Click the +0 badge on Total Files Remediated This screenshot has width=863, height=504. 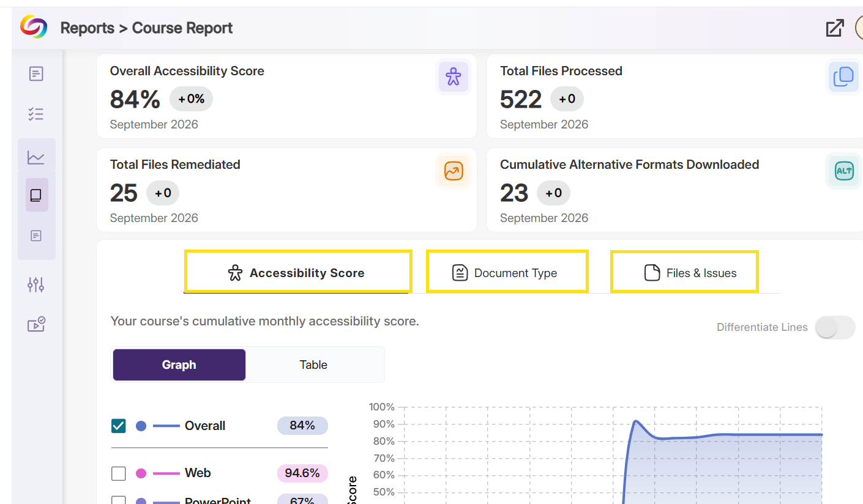coord(163,193)
